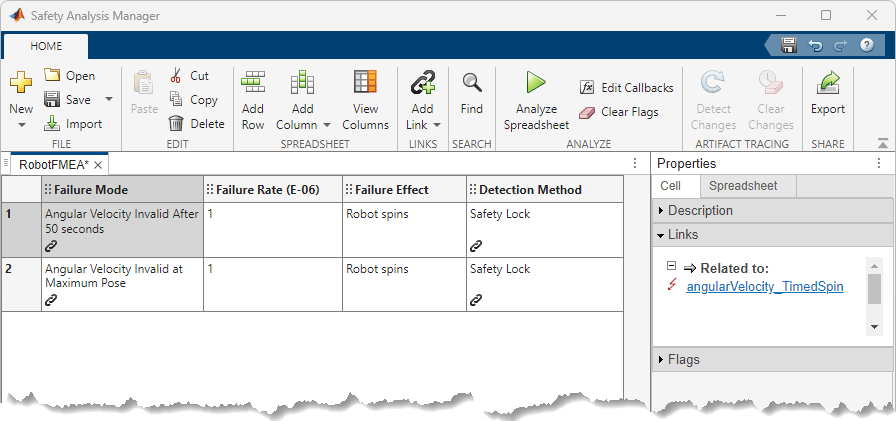This screenshot has height=421, width=896.
Task: Select the Failure Rate cell in row 2
Action: [272, 284]
